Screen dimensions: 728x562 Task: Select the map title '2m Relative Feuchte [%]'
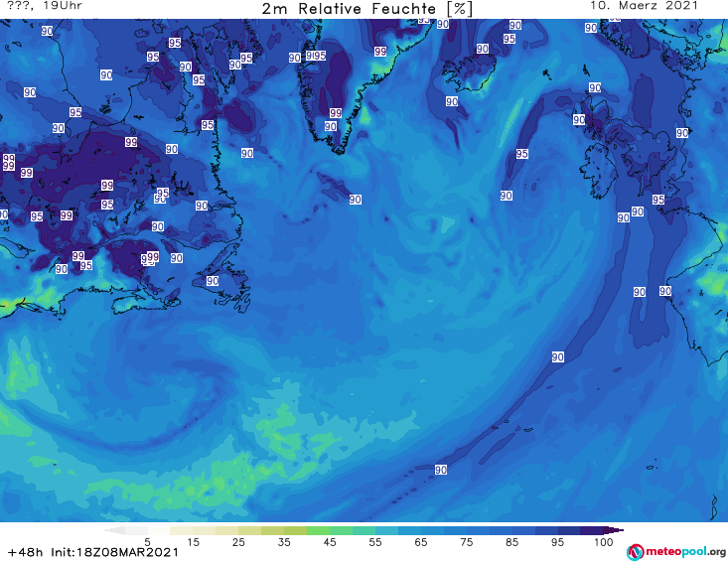coord(366,9)
